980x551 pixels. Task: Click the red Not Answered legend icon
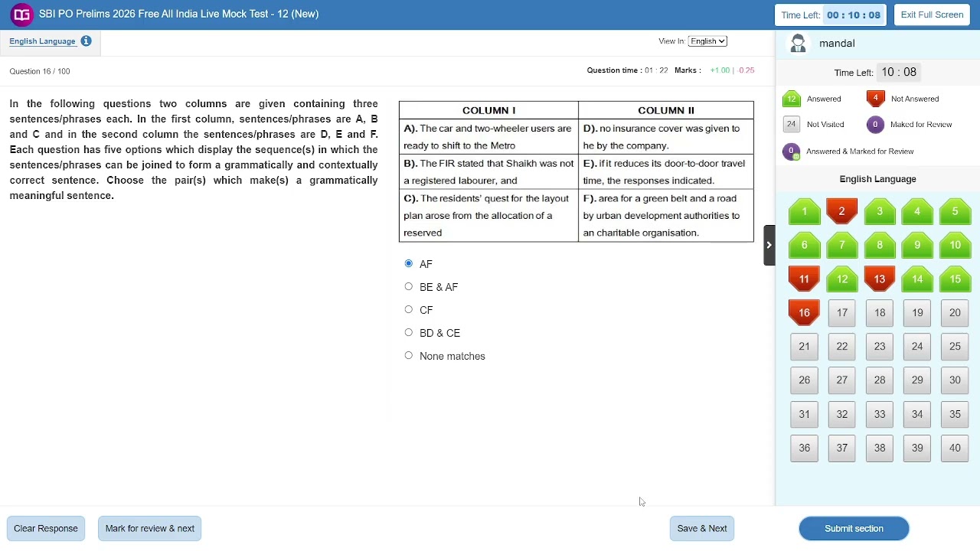coord(876,99)
